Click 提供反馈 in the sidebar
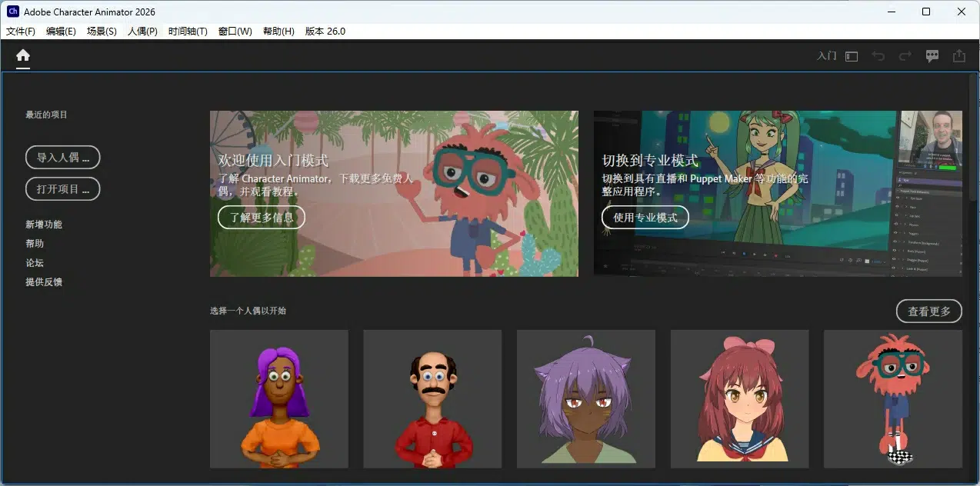 [45, 281]
